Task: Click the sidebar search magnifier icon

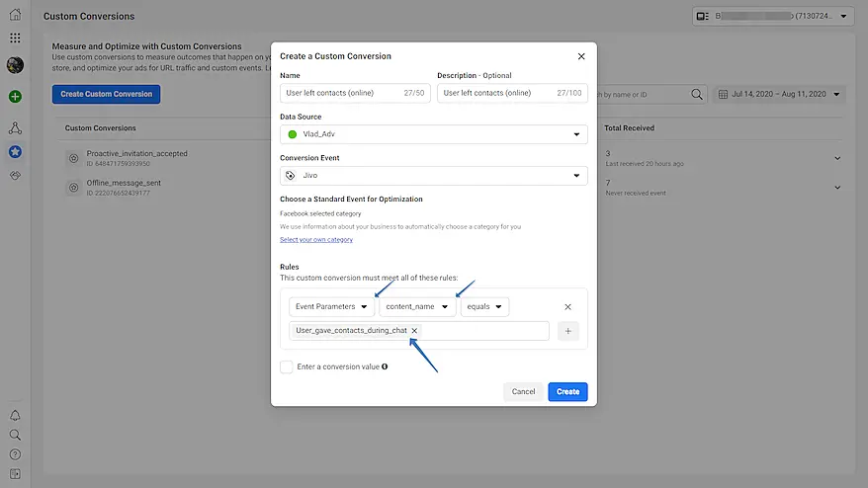Action: 15,435
